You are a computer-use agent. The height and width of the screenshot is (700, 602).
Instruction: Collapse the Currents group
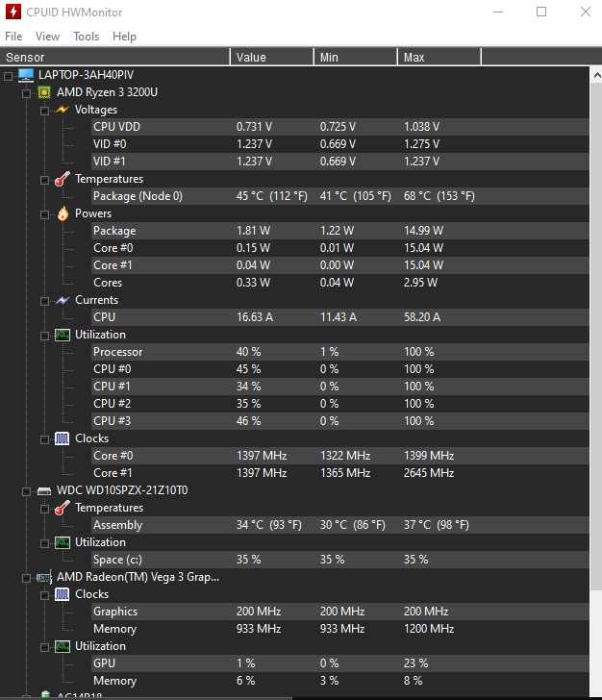click(44, 301)
